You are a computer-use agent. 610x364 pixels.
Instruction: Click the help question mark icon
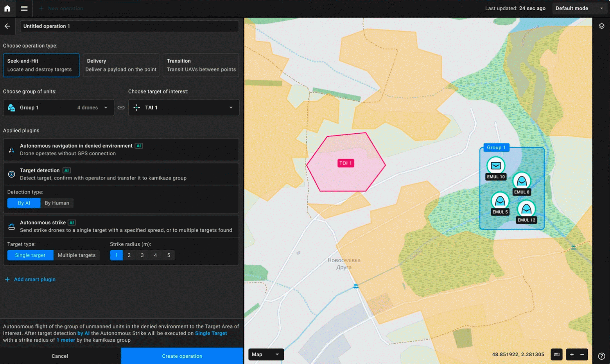click(x=601, y=356)
